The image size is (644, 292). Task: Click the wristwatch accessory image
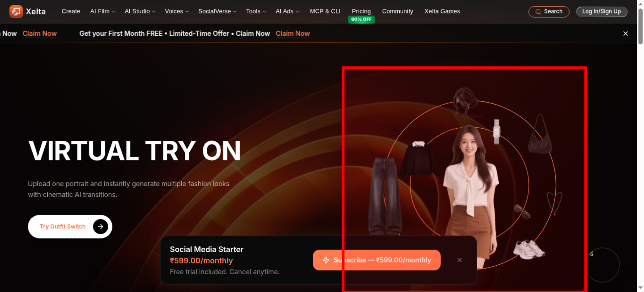coord(497,132)
